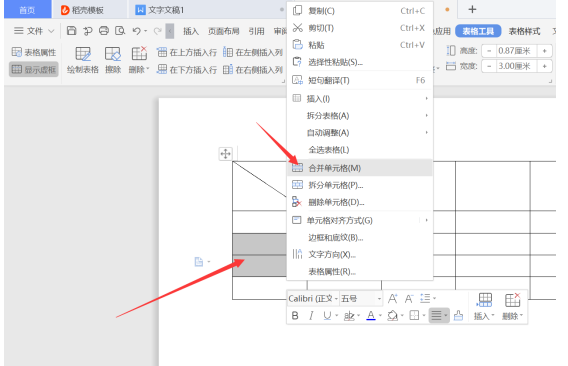The width and height of the screenshot is (568, 366).
Task: Switch to the 表格工具 ribbon tab
Action: (x=478, y=31)
